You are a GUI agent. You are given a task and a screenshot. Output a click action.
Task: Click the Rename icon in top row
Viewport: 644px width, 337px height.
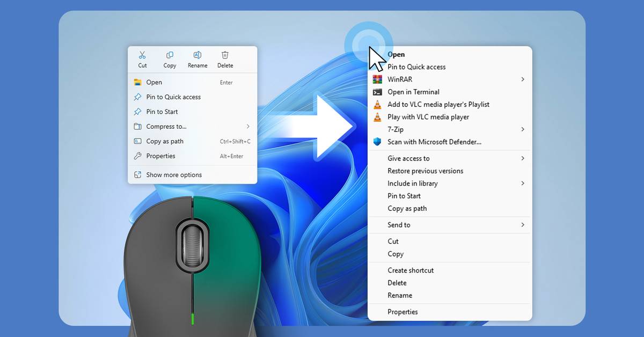pyautogui.click(x=197, y=55)
